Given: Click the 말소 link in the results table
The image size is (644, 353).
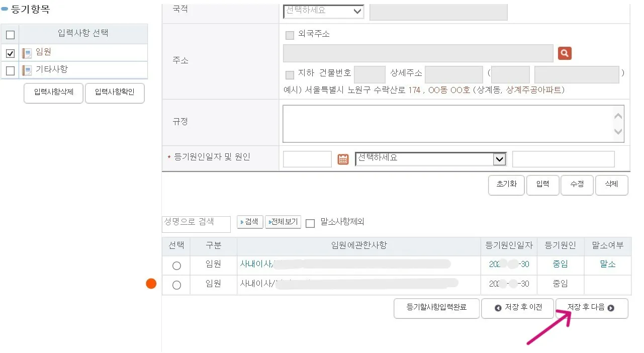Looking at the screenshot, I should [x=607, y=264].
